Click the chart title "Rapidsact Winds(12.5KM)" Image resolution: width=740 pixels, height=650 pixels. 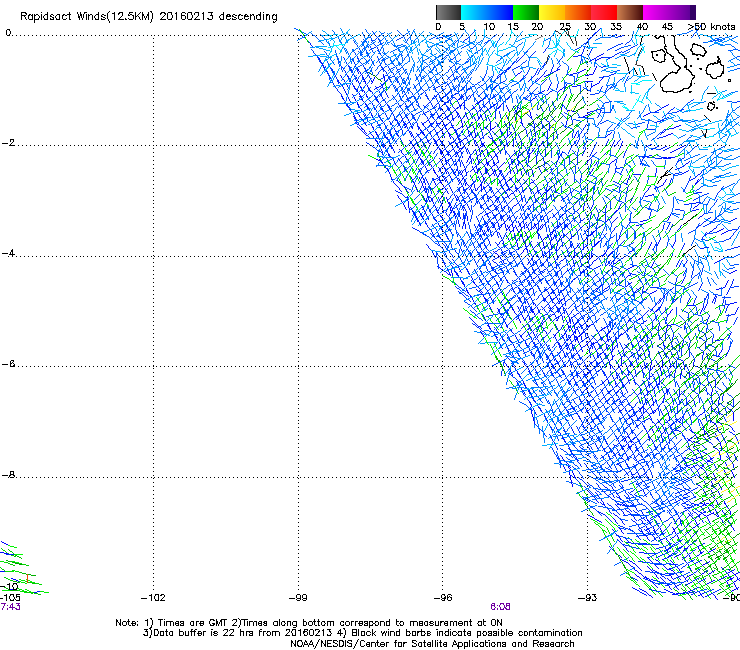[87, 17]
